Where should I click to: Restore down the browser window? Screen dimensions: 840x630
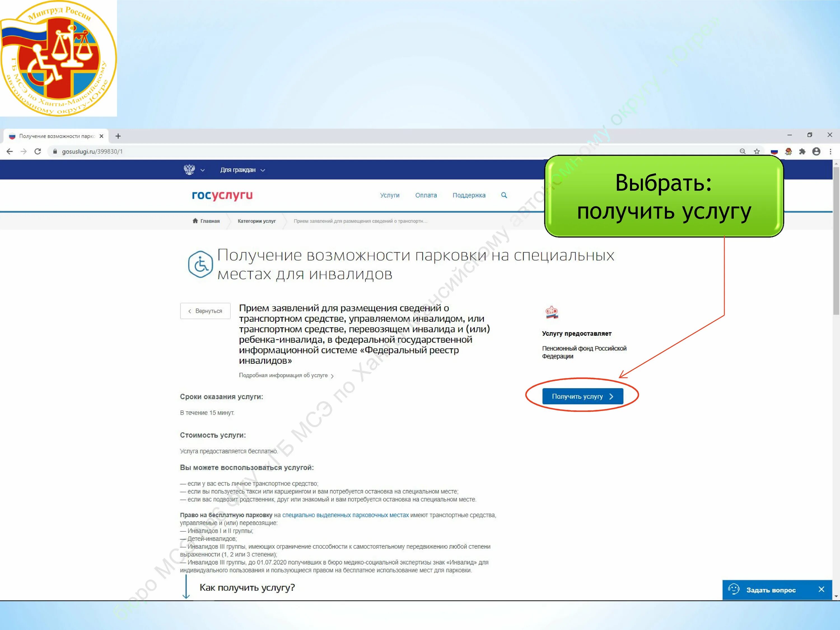810,135
